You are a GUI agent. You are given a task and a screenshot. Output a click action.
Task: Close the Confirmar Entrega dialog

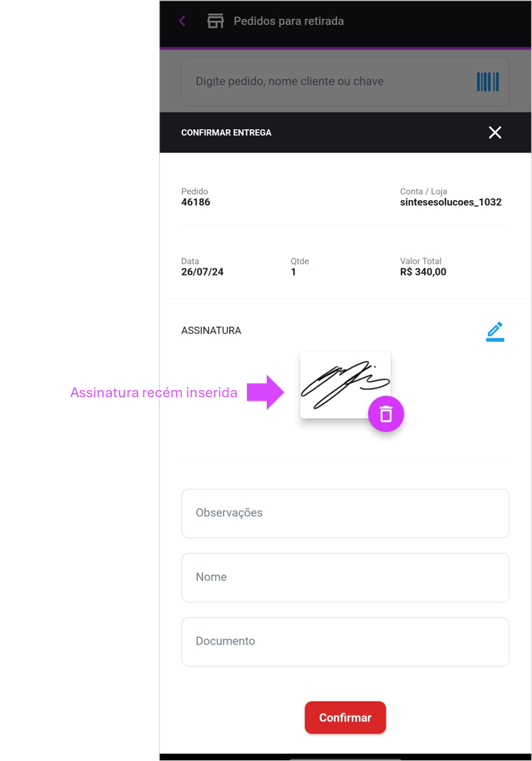[x=494, y=133]
